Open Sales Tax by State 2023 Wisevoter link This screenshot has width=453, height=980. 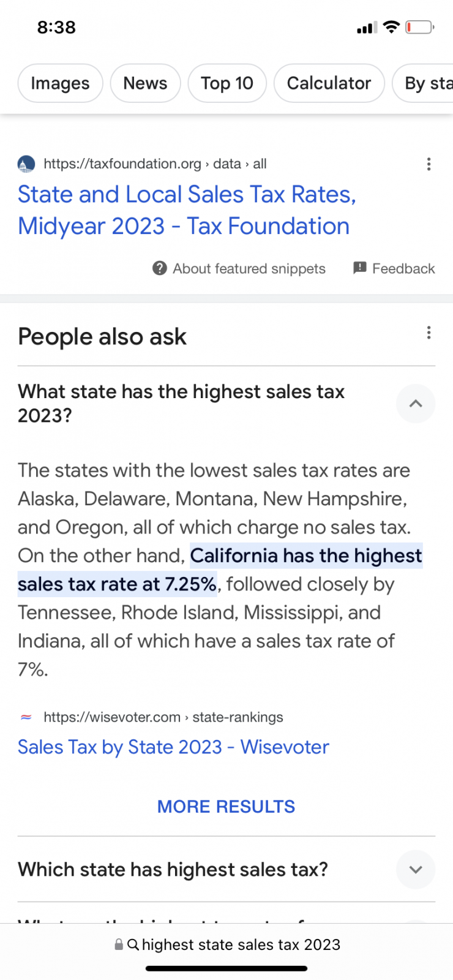173,747
